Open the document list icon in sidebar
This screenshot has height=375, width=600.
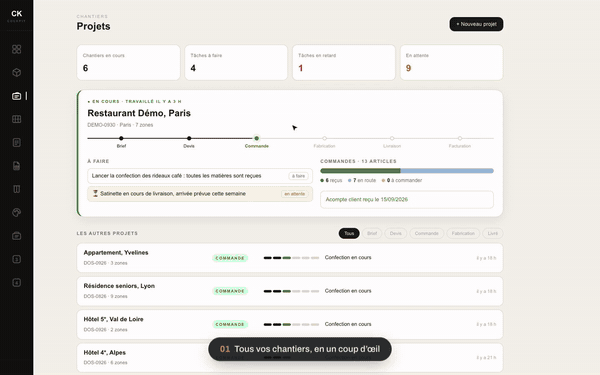16,143
